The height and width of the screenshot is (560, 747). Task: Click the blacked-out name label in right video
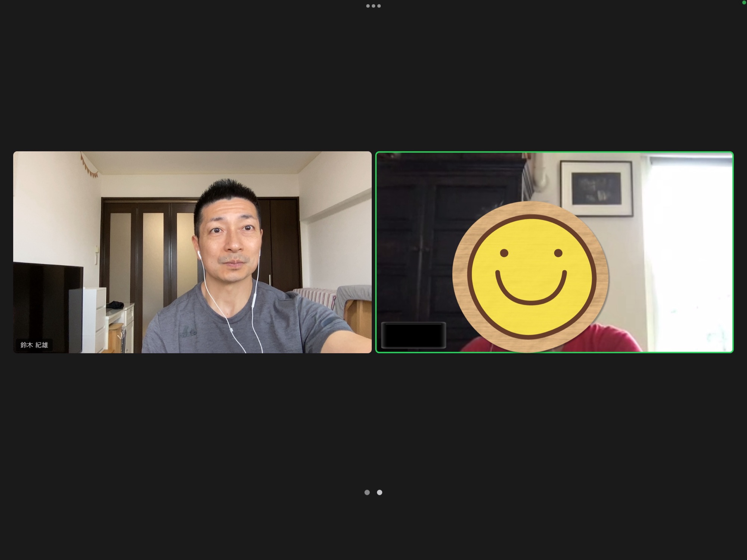pyautogui.click(x=413, y=335)
